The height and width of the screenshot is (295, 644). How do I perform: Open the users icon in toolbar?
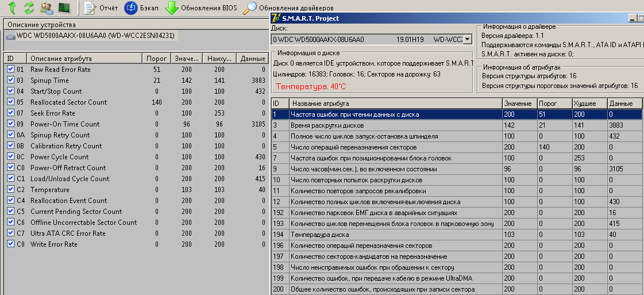pos(47,7)
